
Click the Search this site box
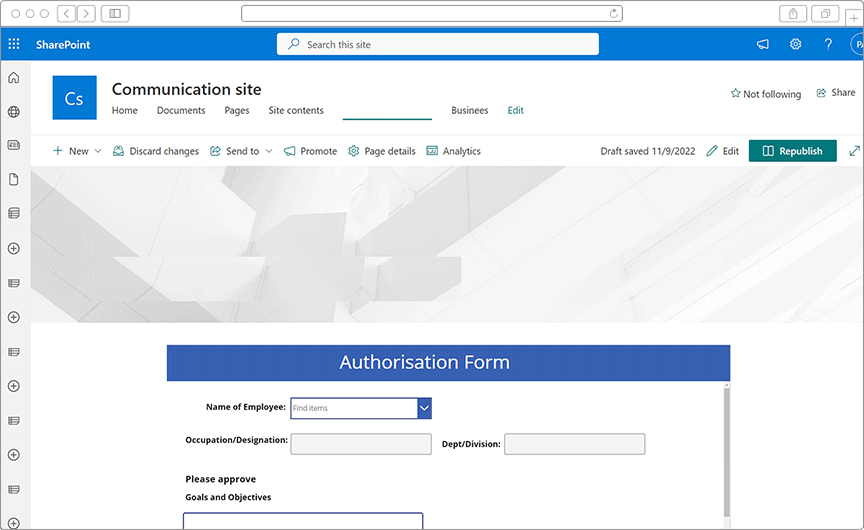pyautogui.click(x=438, y=44)
